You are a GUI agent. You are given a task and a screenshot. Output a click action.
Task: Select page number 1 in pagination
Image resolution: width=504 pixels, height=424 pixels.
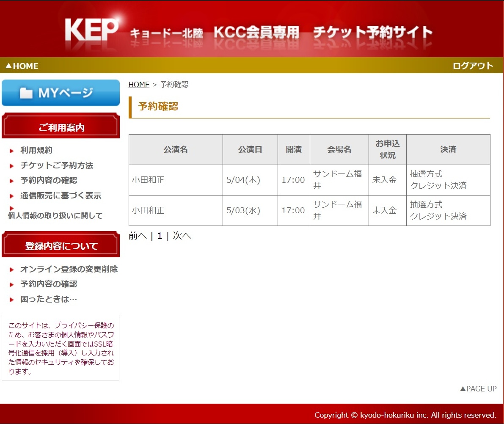(160, 236)
